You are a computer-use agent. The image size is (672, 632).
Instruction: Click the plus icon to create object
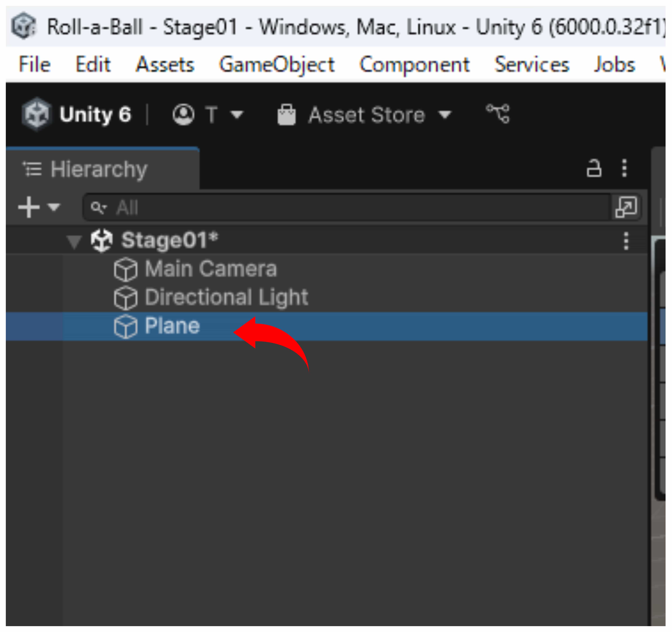pos(29,207)
